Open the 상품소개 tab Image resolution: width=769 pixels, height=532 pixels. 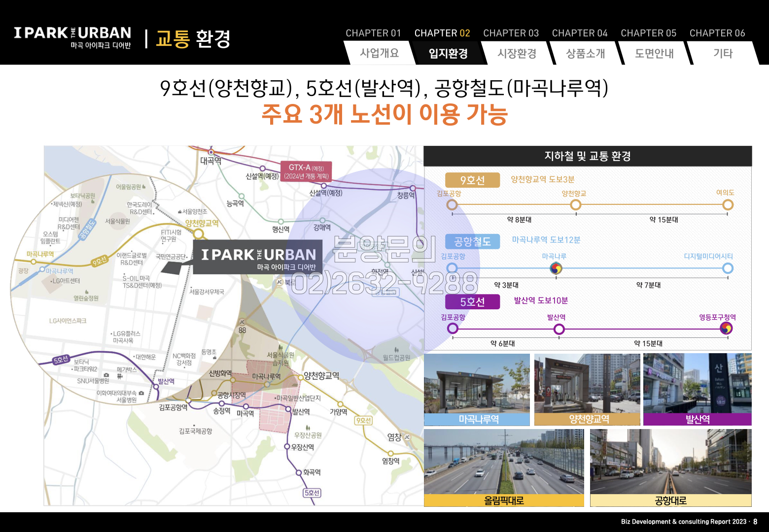(x=586, y=53)
